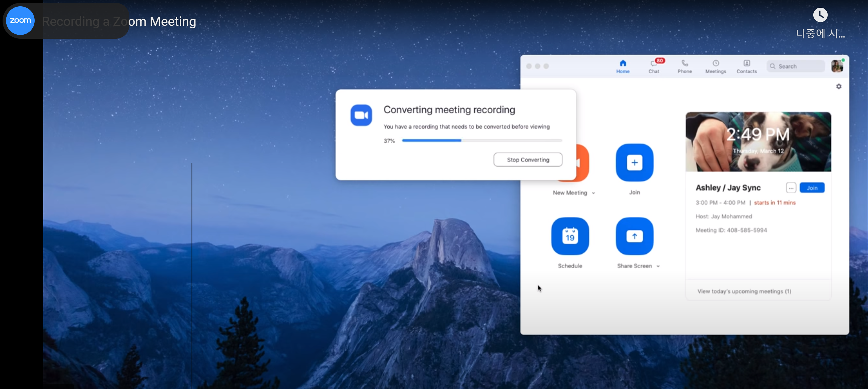Switch to the Chat tab
The width and height of the screenshot is (868, 389).
tap(653, 66)
